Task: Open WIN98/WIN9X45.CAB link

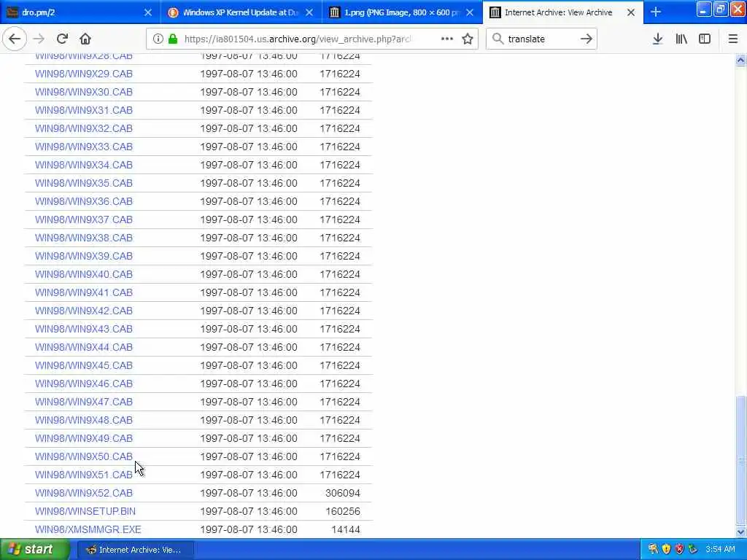Action: tap(83, 365)
